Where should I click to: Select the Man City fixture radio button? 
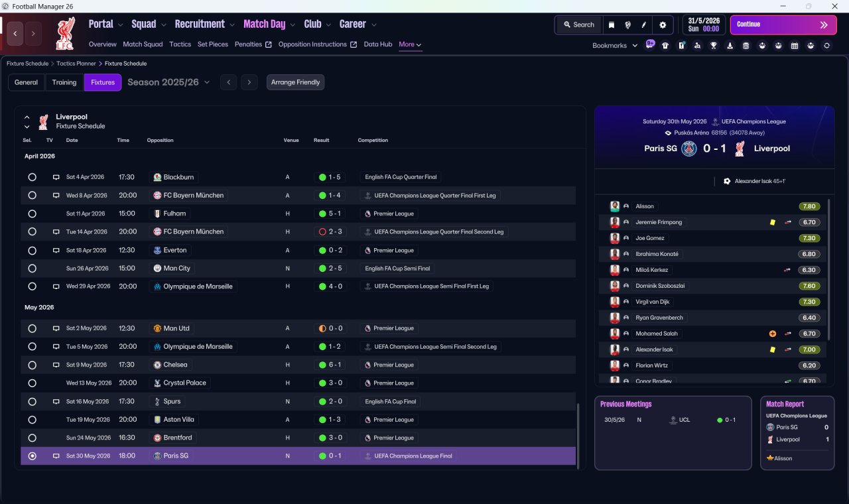click(32, 269)
